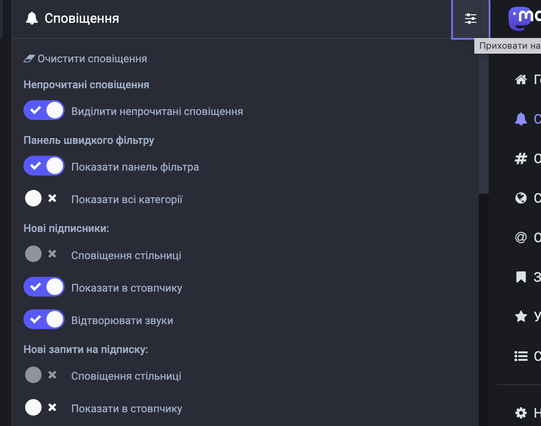Turn off Показати панель фільтра toggle
The height and width of the screenshot is (426, 541).
coord(44,166)
